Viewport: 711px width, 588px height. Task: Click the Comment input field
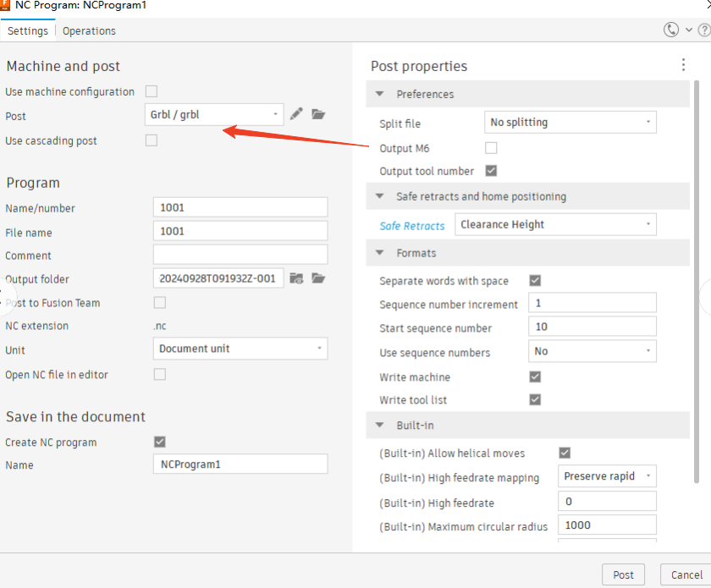[240, 255]
